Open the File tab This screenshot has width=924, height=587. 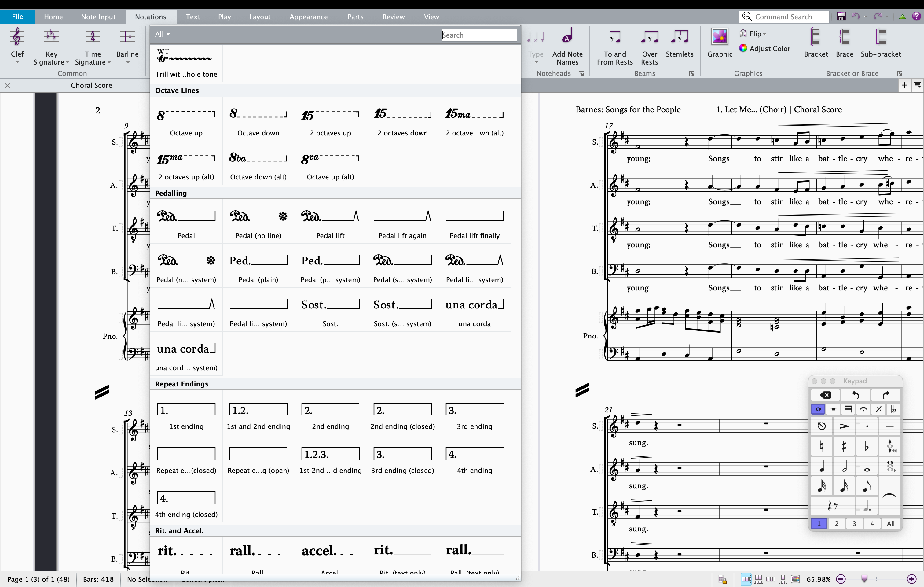(18, 17)
